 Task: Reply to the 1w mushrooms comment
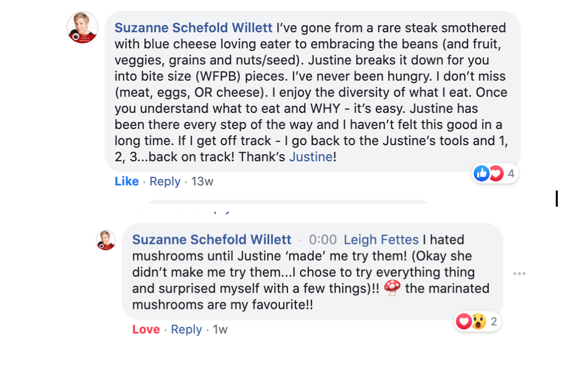(186, 329)
